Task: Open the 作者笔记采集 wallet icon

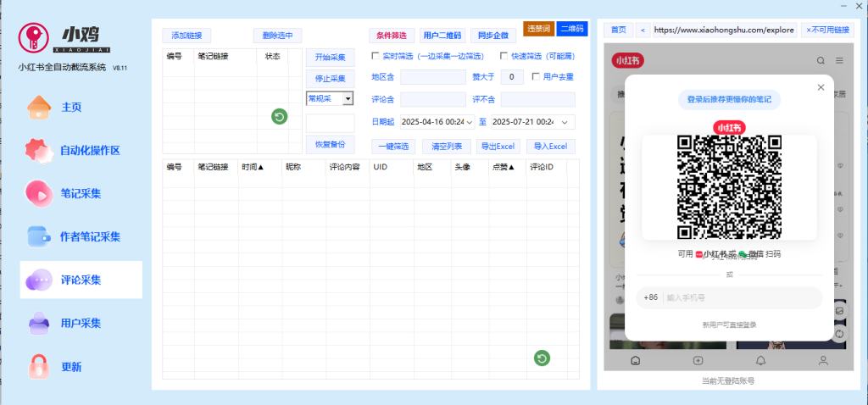Action: point(39,236)
